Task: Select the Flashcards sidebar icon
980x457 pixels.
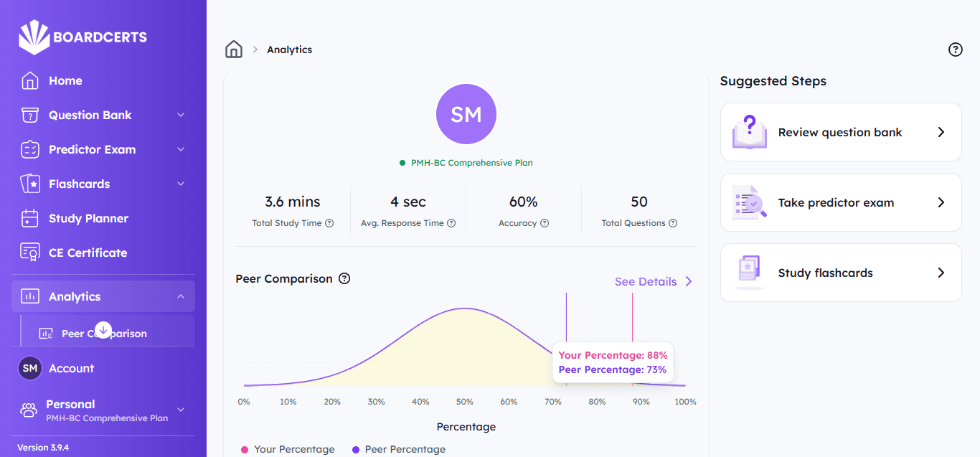Action: pos(28,184)
